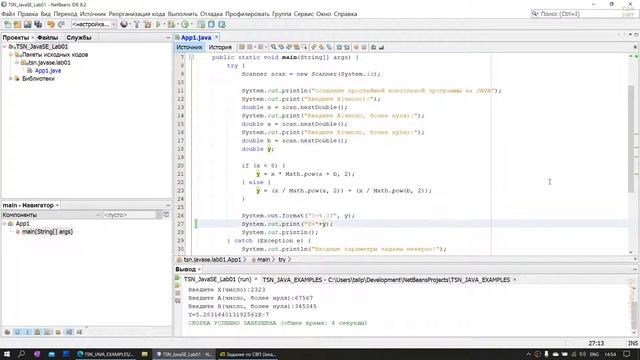
Task: Run the project with the green arrow
Action: point(158,24)
